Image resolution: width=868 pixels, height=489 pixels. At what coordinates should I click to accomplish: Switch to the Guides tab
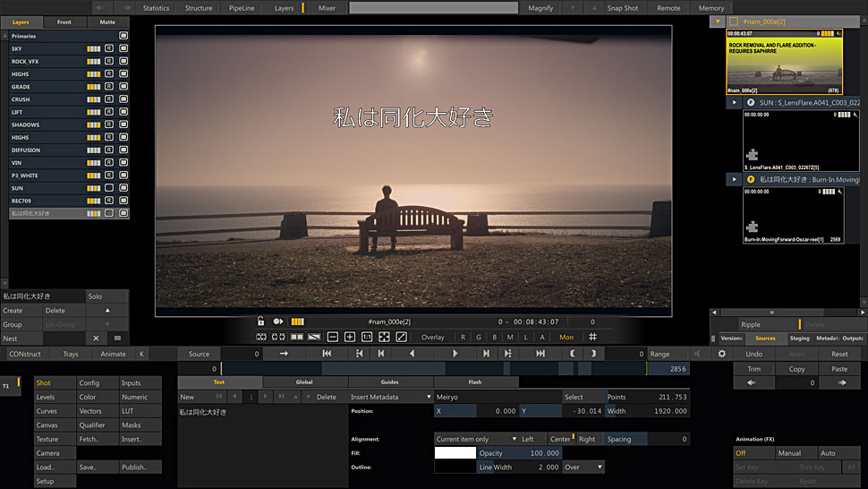click(389, 382)
